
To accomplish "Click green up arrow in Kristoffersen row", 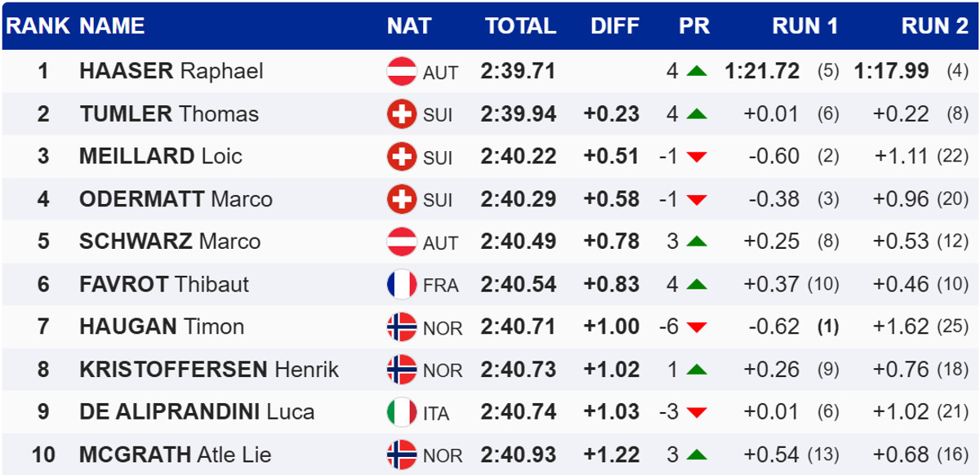I will [x=697, y=370].
